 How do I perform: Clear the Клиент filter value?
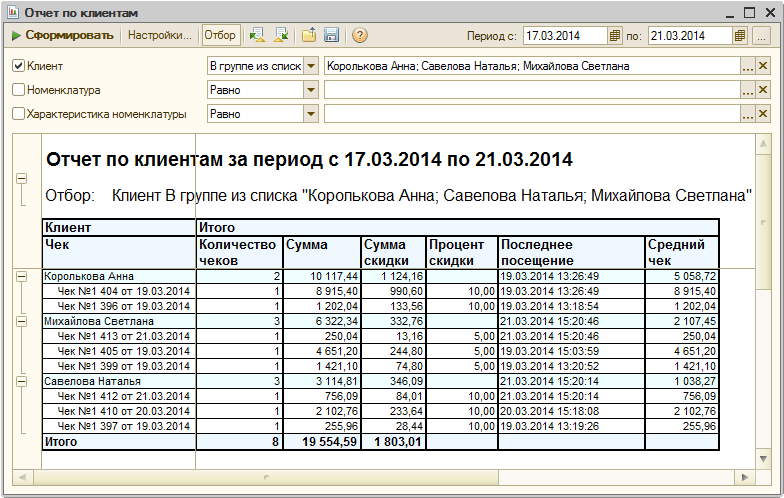(x=762, y=66)
